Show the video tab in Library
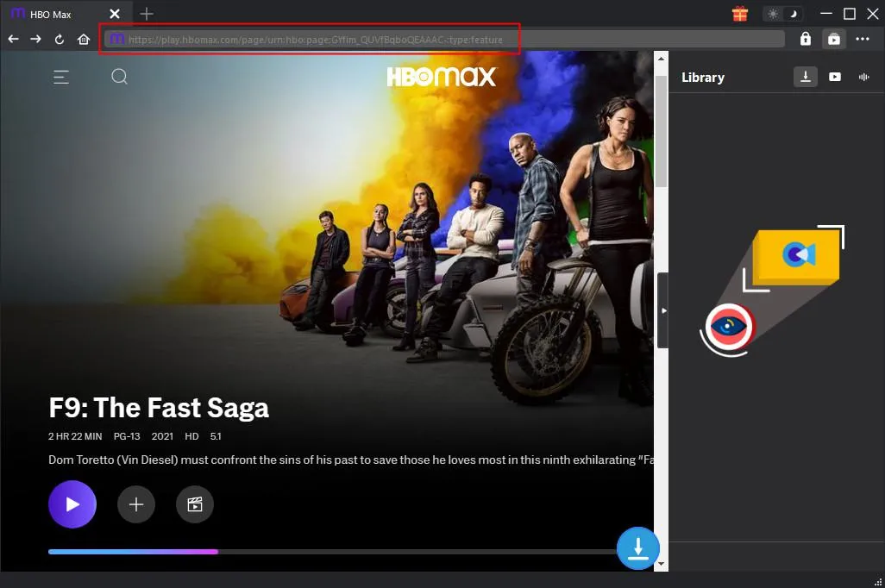885x588 pixels. tap(834, 77)
